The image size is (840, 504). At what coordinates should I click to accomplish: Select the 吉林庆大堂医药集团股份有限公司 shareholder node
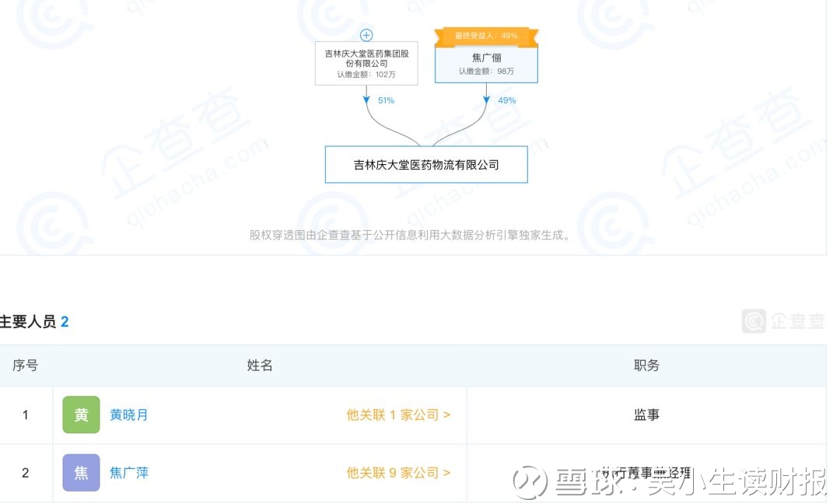click(366, 64)
